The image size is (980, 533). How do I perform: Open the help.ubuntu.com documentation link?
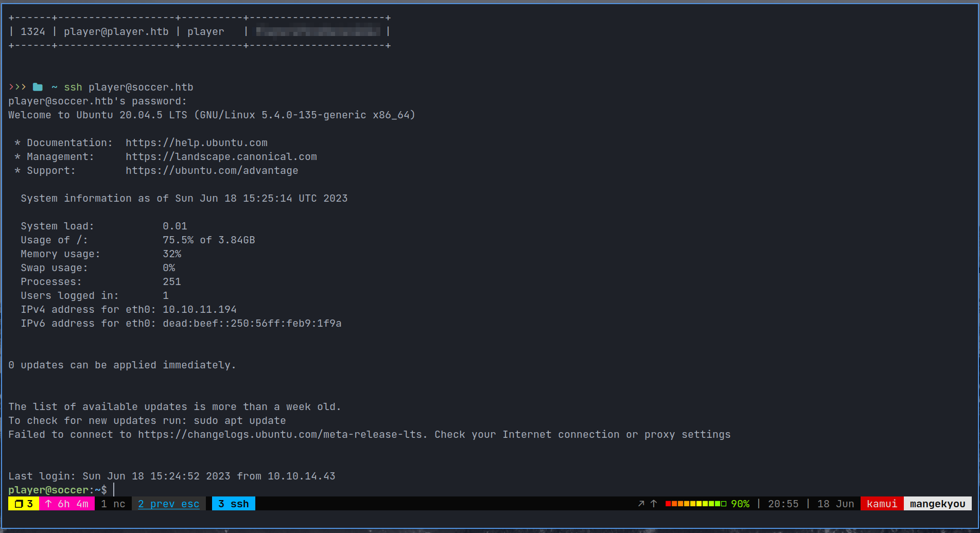click(196, 143)
